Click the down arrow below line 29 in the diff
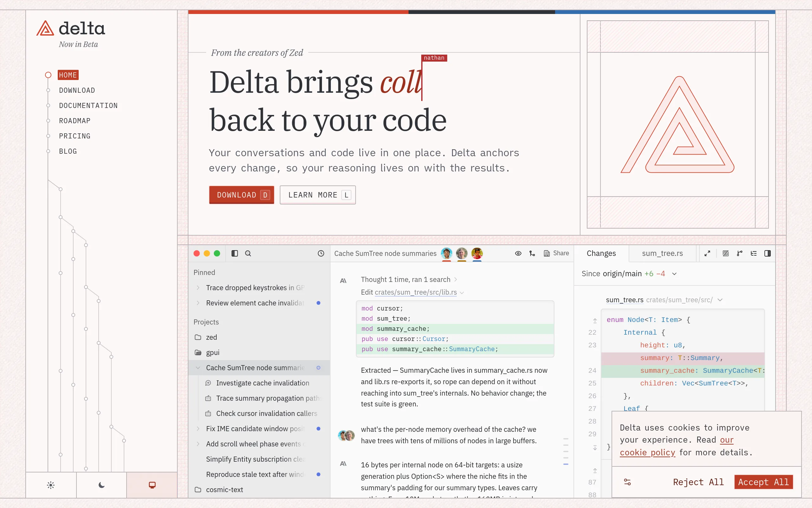812x508 pixels. tap(595, 448)
